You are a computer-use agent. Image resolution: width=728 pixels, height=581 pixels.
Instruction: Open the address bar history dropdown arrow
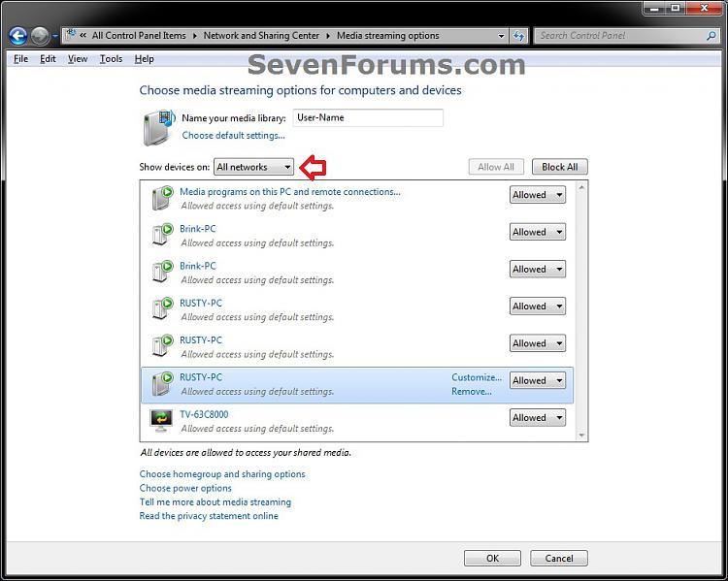point(501,36)
